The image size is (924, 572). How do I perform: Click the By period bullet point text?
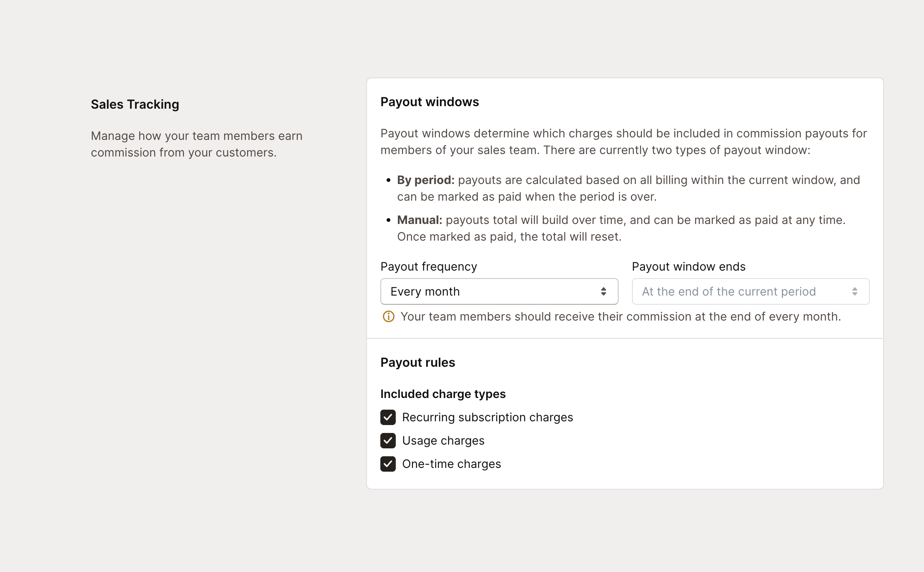(x=424, y=180)
